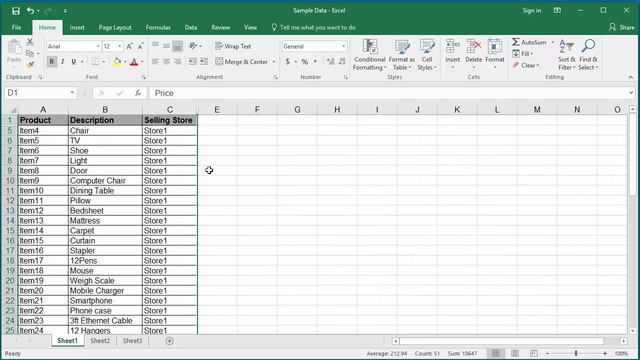The image size is (640, 360).
Task: Select column header E
Action: point(217,109)
